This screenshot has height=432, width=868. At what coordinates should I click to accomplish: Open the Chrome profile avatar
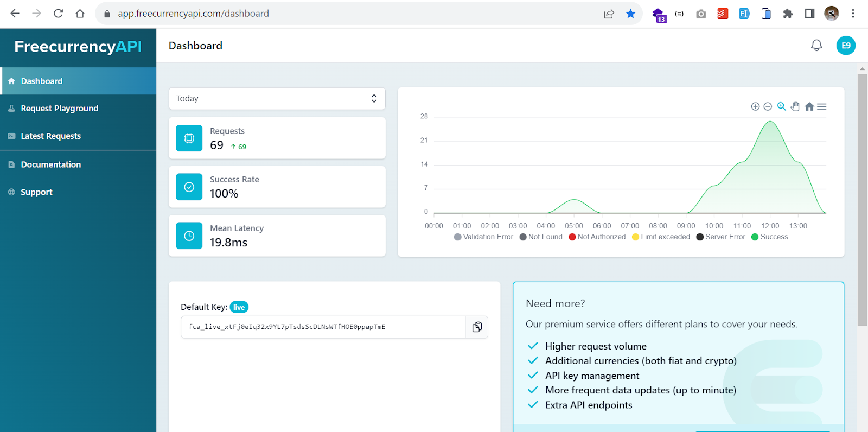(x=831, y=14)
